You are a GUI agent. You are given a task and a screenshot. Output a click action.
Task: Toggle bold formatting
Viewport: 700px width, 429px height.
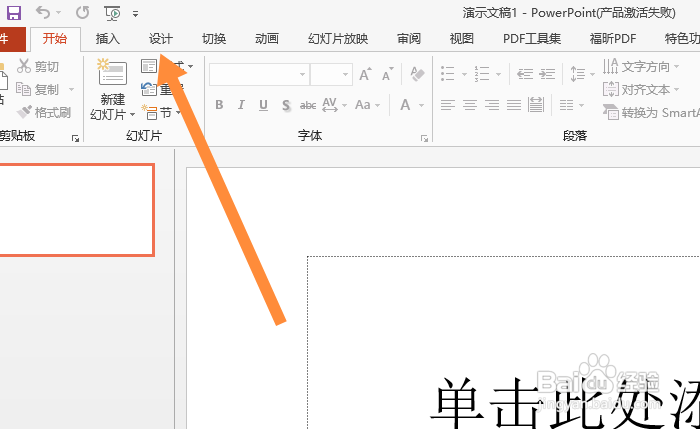[x=219, y=105]
